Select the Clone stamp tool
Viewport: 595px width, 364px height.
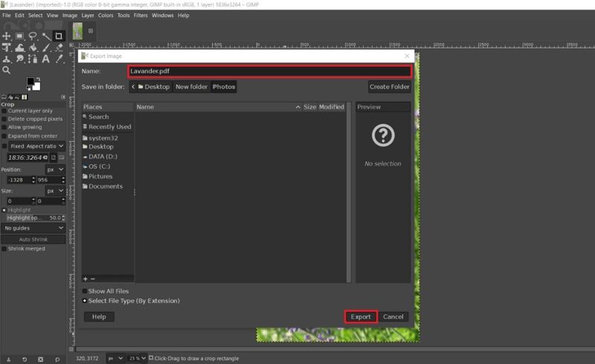click(x=7, y=59)
